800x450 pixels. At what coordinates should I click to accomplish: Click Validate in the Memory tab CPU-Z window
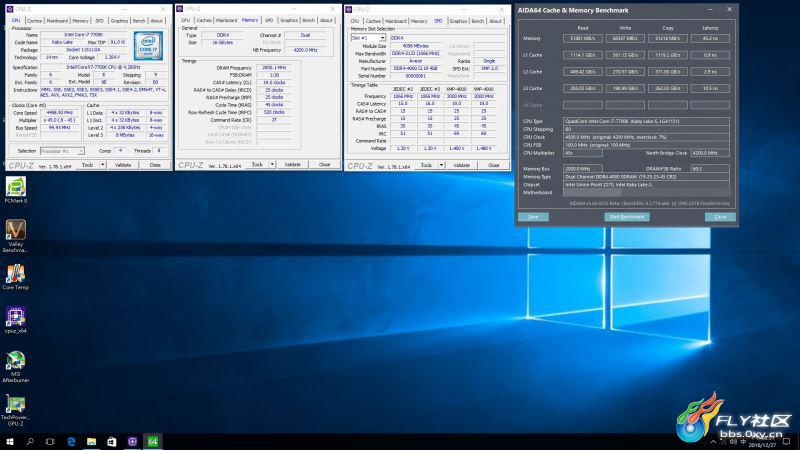pyautogui.click(x=292, y=164)
